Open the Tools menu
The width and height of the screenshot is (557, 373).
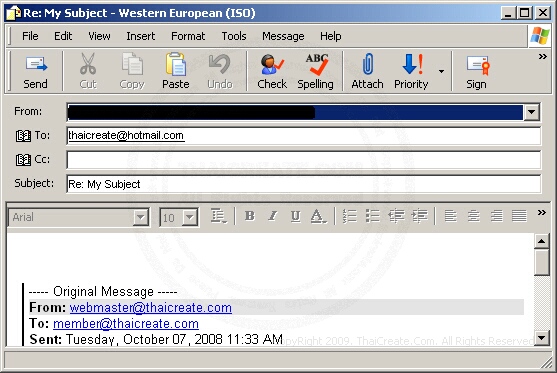click(x=234, y=36)
